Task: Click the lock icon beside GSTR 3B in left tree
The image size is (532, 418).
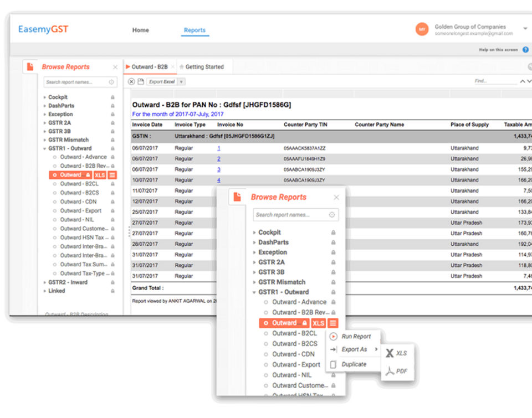Action: pyautogui.click(x=112, y=131)
